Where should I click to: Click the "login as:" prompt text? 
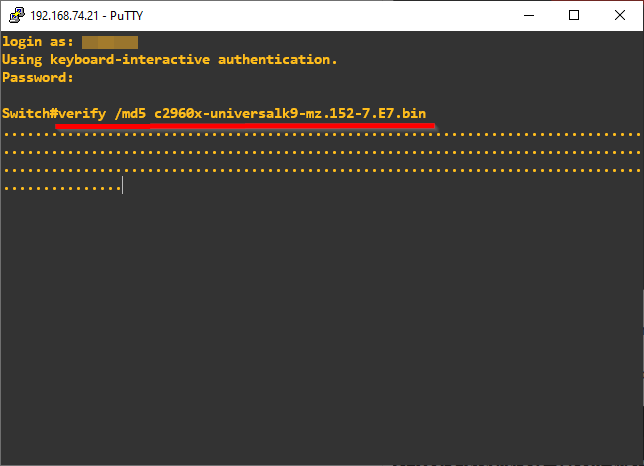coord(38,42)
